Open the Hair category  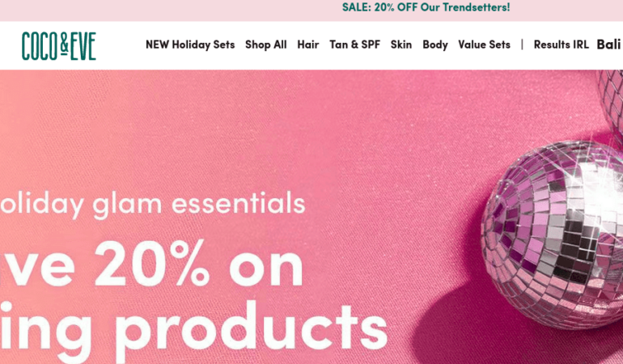308,44
